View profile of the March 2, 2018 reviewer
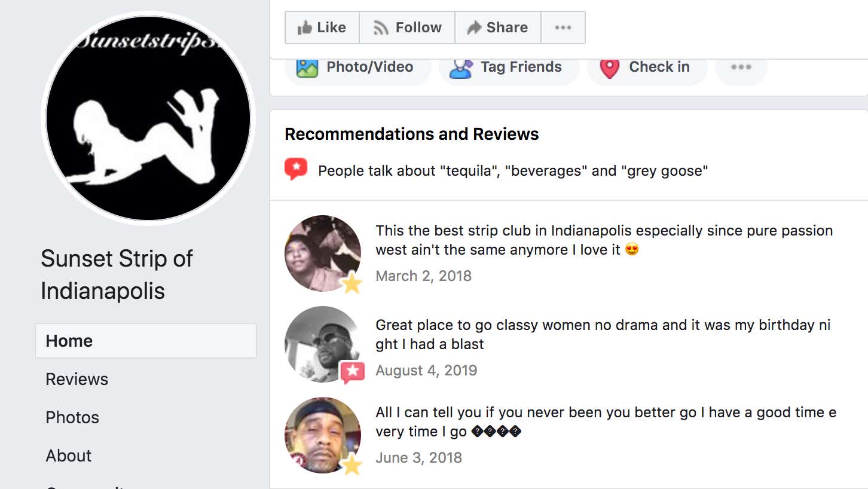Viewport: 868px width, 489px height. (x=323, y=253)
